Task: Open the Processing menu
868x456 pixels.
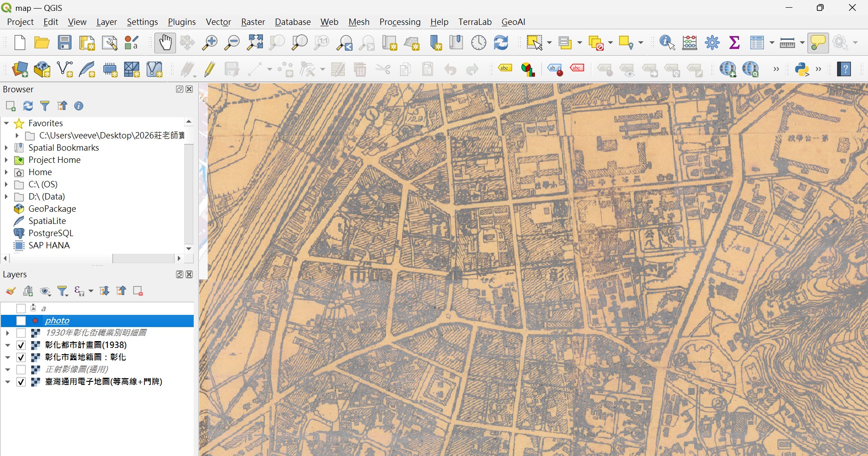Action: (400, 22)
